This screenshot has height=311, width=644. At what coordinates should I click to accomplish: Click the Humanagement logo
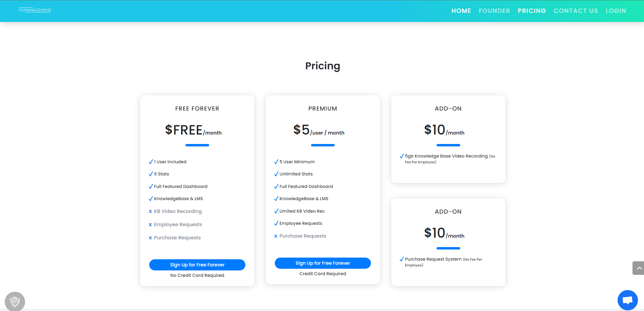point(35,10)
